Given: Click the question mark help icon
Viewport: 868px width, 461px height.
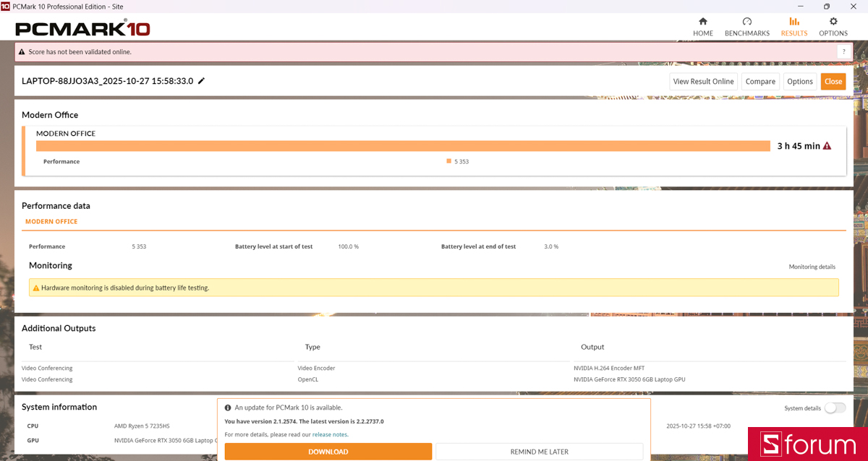Looking at the screenshot, I should (x=843, y=52).
